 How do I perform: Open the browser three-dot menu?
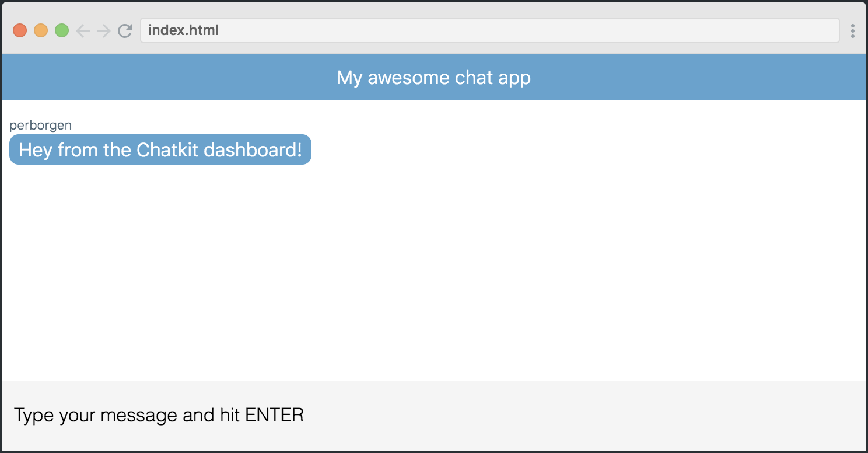[x=853, y=30]
